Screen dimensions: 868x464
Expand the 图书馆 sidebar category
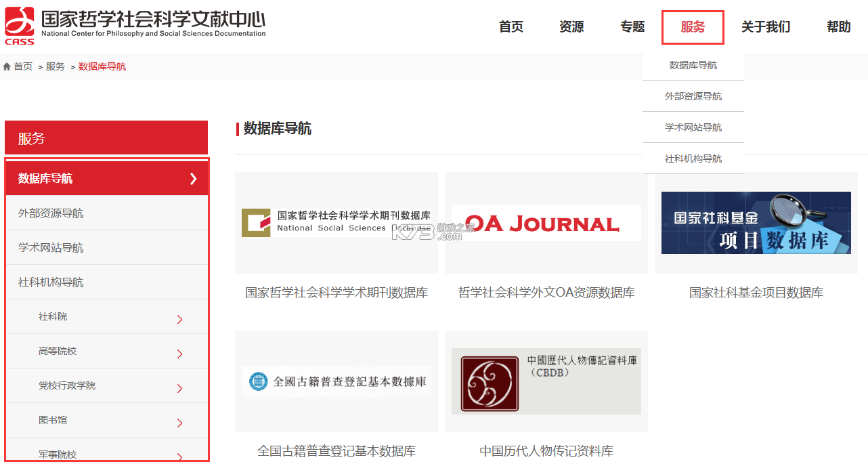pyautogui.click(x=179, y=420)
